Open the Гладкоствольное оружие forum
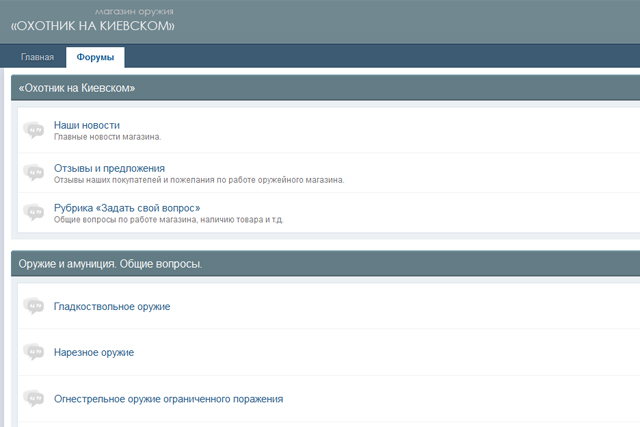This screenshot has height=427, width=640. click(112, 307)
